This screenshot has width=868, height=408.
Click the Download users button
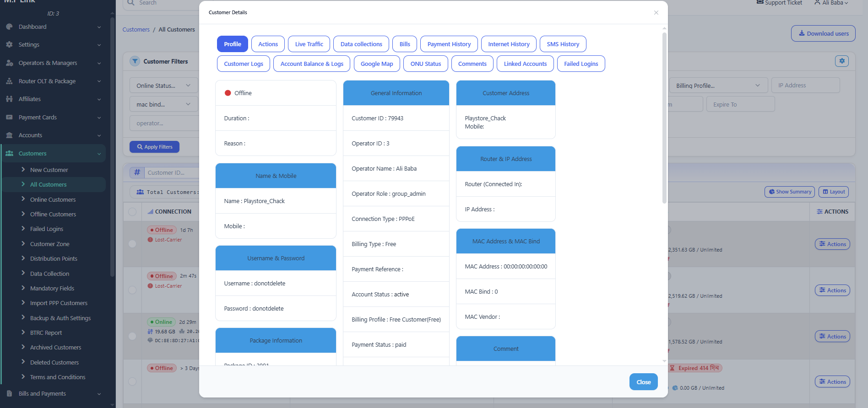(823, 33)
